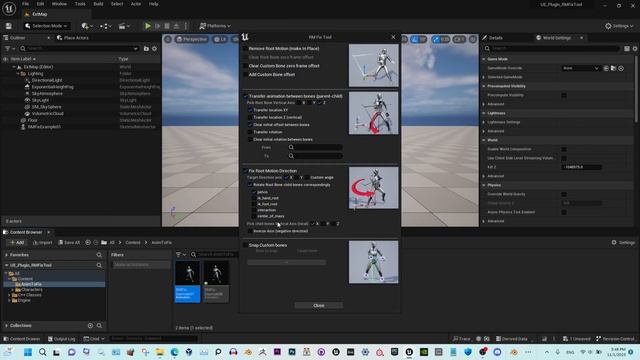
Task: Expand the Lightmass Settings row
Action: pos(484,122)
